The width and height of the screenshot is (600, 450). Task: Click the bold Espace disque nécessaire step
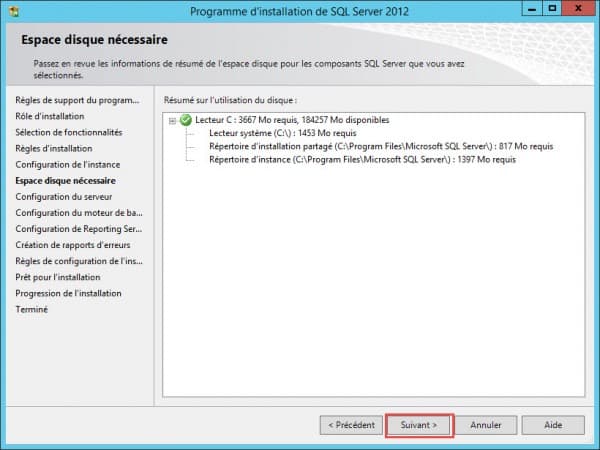click(x=65, y=181)
